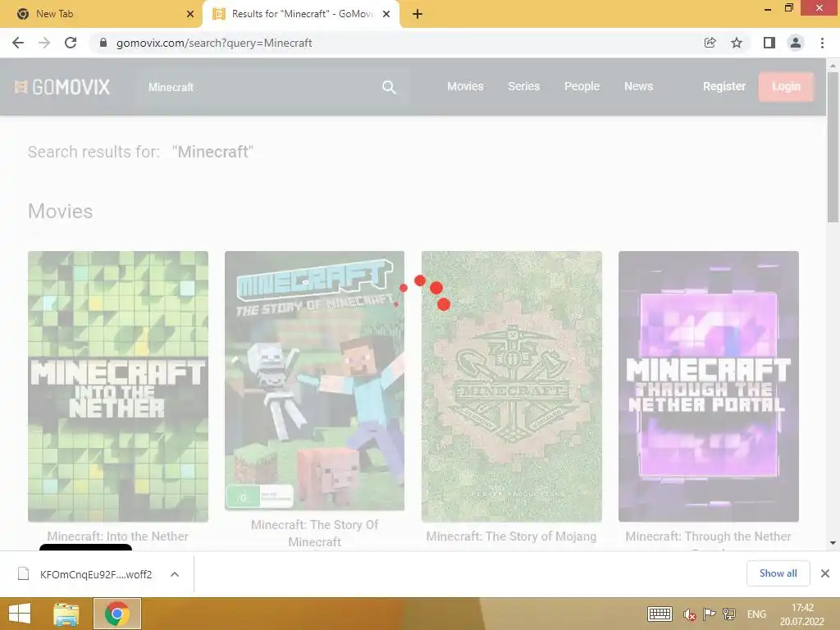The height and width of the screenshot is (630, 840).
Task: Click the scrollbar up arrow
Action: click(x=833, y=66)
